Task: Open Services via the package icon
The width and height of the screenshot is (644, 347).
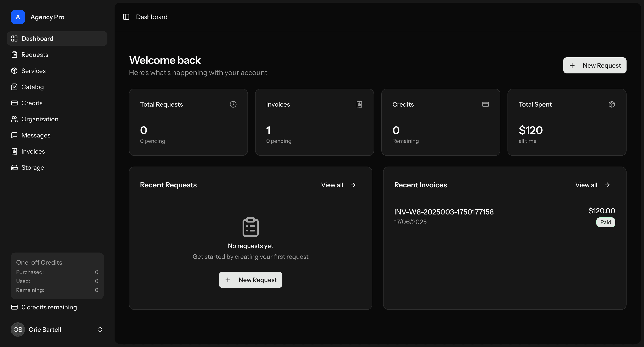Action: 14,71
